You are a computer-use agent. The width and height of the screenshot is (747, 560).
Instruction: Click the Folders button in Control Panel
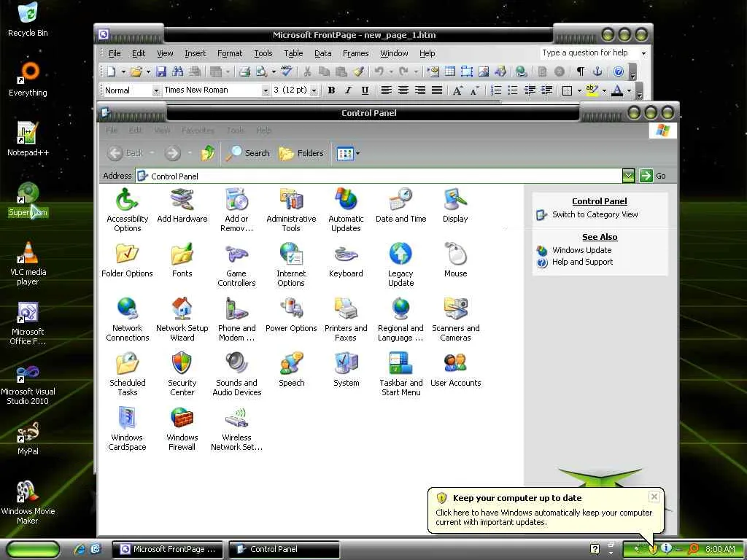[x=301, y=153]
